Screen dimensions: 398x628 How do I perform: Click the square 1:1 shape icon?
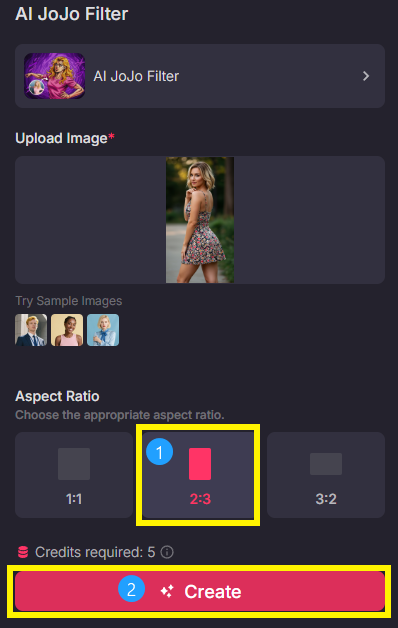tap(74, 464)
